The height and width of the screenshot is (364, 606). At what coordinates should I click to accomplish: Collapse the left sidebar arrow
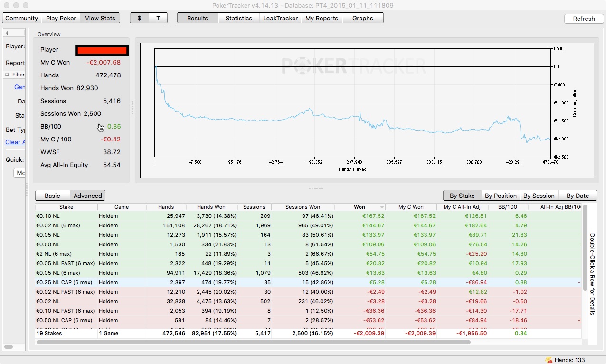click(x=7, y=33)
